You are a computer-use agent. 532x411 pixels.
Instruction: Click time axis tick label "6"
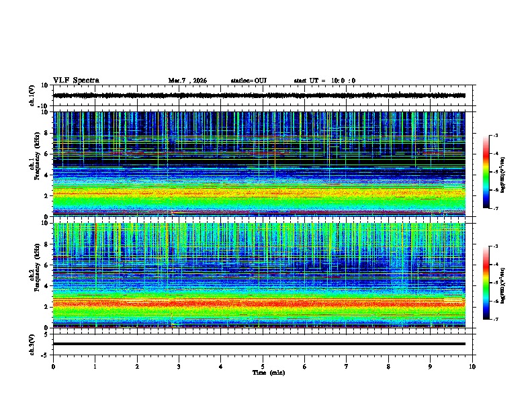(305, 367)
